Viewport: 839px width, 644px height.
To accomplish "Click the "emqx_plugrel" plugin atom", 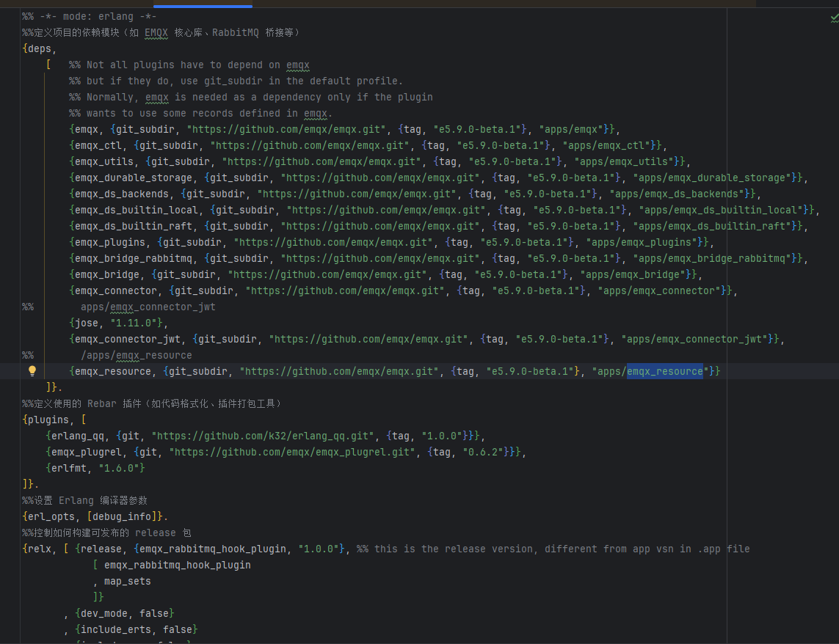I will (87, 452).
